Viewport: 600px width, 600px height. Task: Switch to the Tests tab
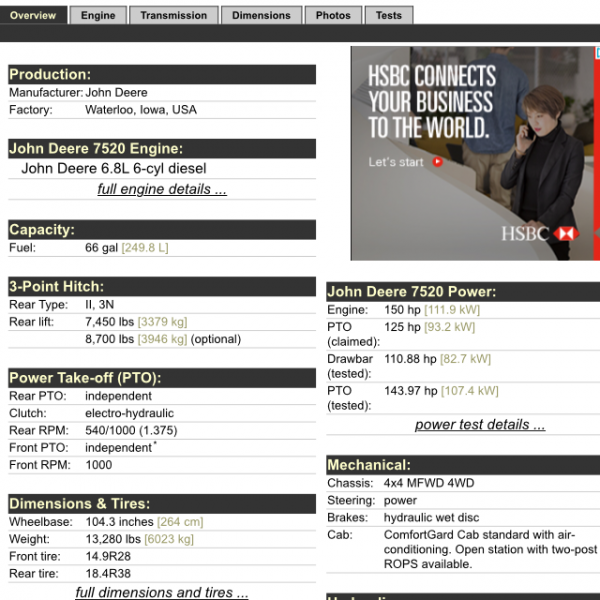tap(389, 15)
